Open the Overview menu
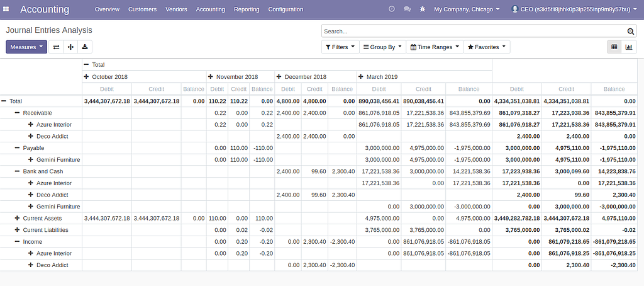Screen dimensions: 644x286 pos(107,9)
